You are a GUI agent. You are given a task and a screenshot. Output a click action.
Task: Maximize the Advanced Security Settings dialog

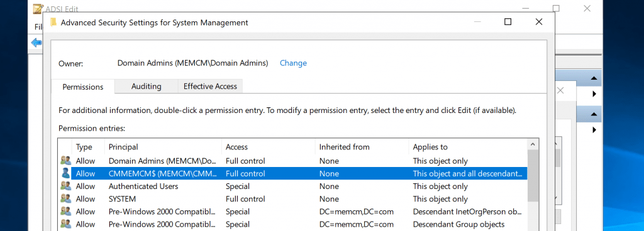coord(508,22)
